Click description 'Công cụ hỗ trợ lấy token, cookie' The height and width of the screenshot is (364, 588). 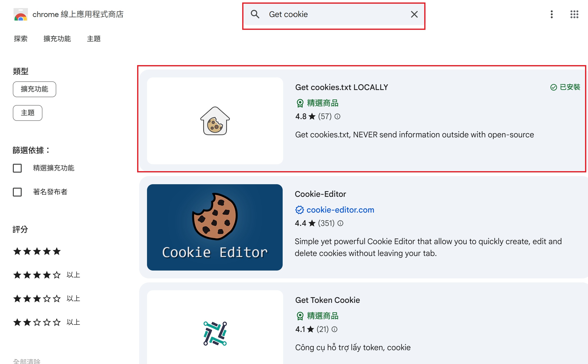point(353,347)
